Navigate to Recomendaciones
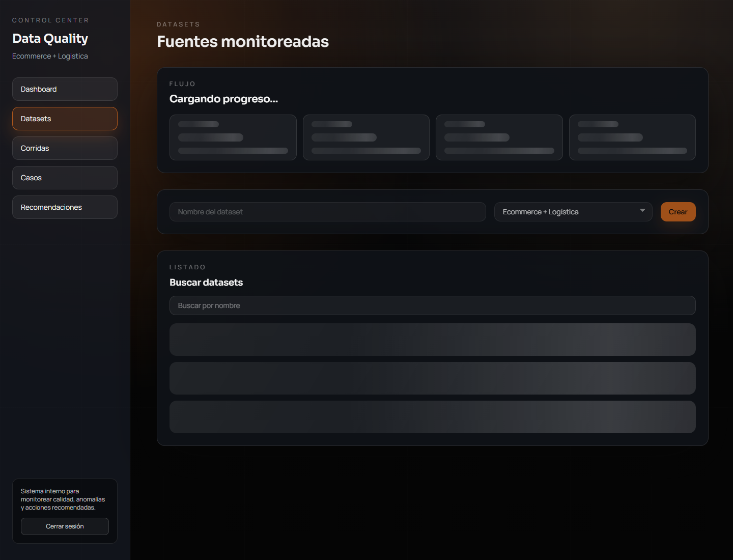This screenshot has height=560, width=733. pyautogui.click(x=65, y=207)
